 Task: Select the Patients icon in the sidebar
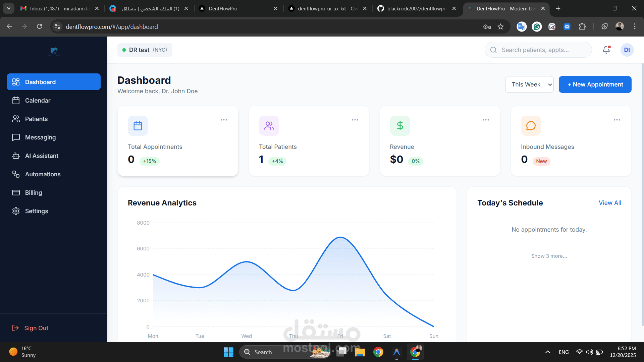[16, 119]
